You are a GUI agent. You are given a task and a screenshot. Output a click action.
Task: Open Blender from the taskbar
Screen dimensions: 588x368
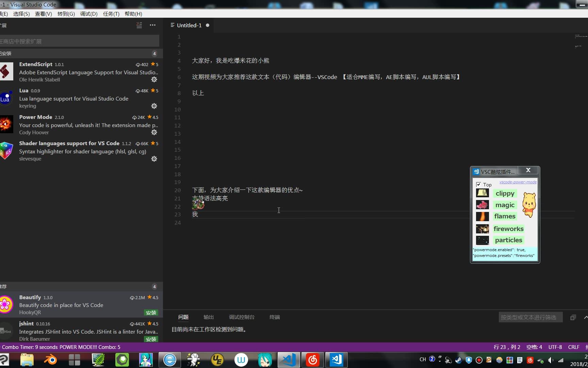[x=50, y=360]
